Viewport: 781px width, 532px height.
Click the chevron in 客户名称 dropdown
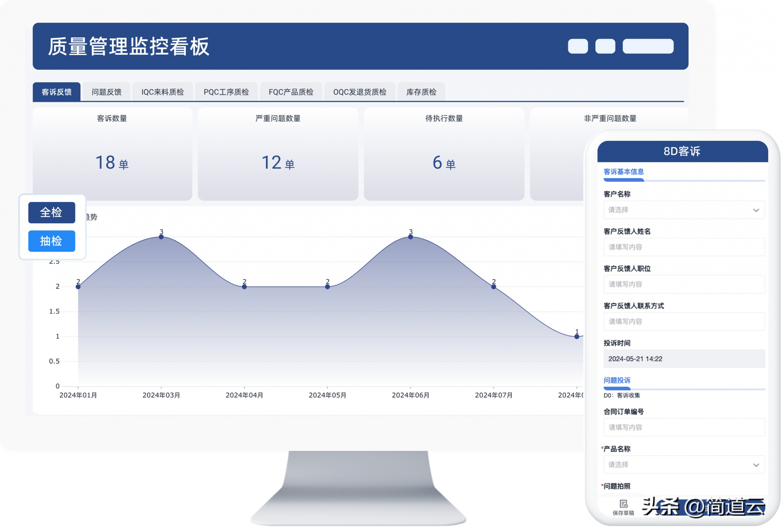pyautogui.click(x=756, y=210)
